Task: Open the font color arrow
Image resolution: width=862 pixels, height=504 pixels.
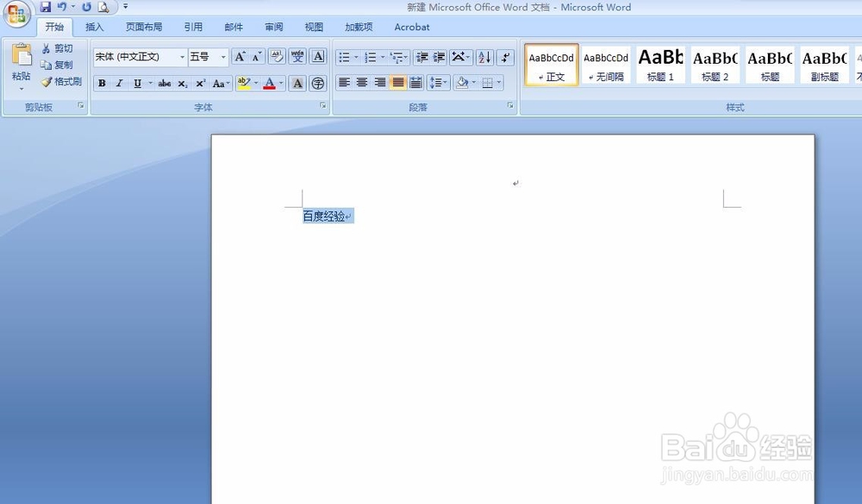Action: click(x=281, y=83)
